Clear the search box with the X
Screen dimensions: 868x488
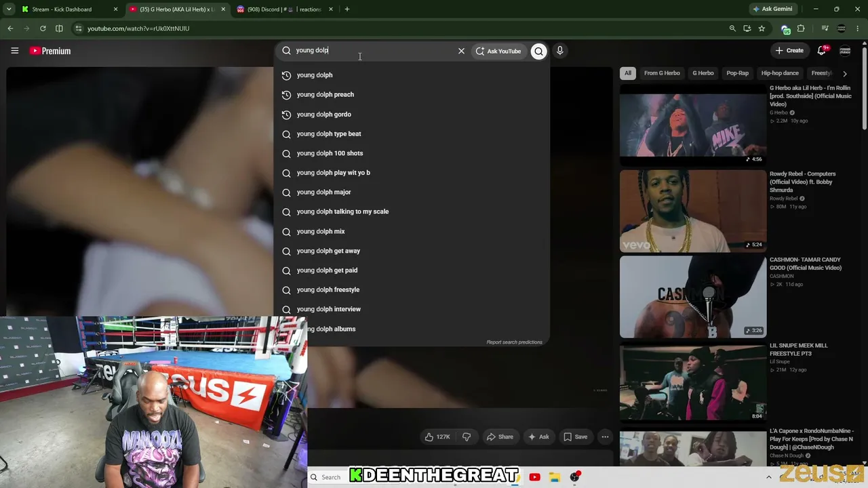pyautogui.click(x=461, y=51)
